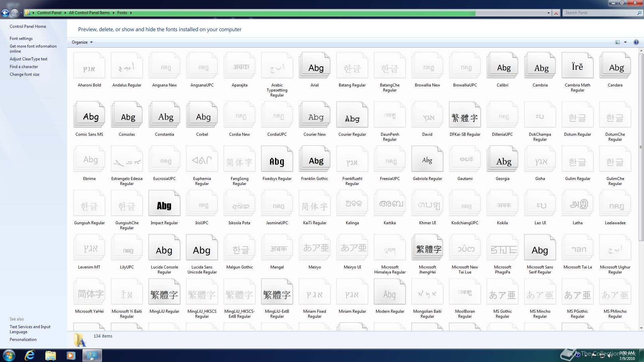The image size is (644, 362).
Task: Open Adjust ClearType text link
Action: coord(29,59)
